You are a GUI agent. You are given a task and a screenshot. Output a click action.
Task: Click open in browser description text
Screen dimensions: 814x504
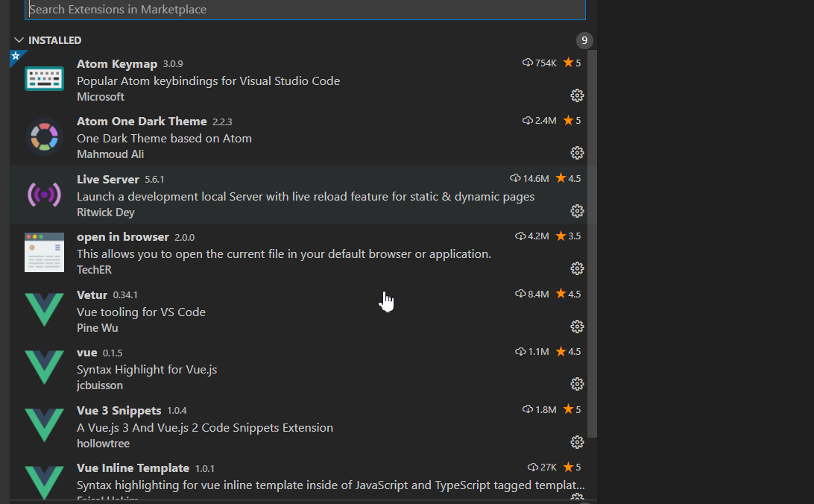(284, 254)
